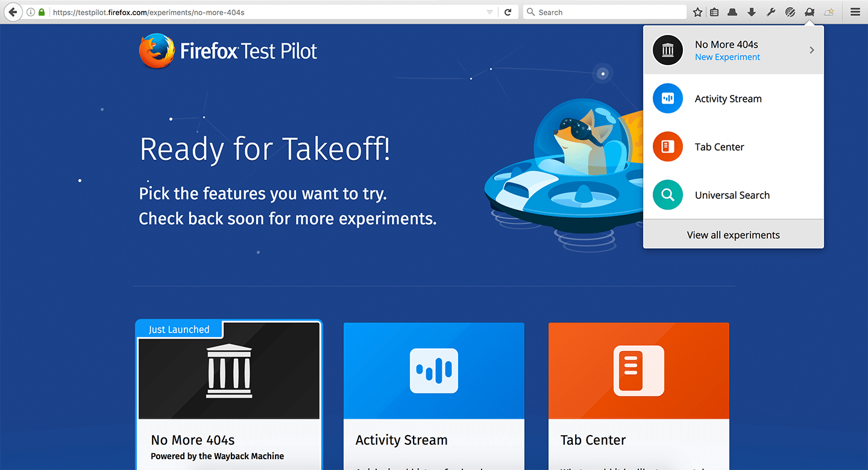Open the No More 404s card title
Screen dimensions: 868x470
pyautogui.click(x=193, y=440)
